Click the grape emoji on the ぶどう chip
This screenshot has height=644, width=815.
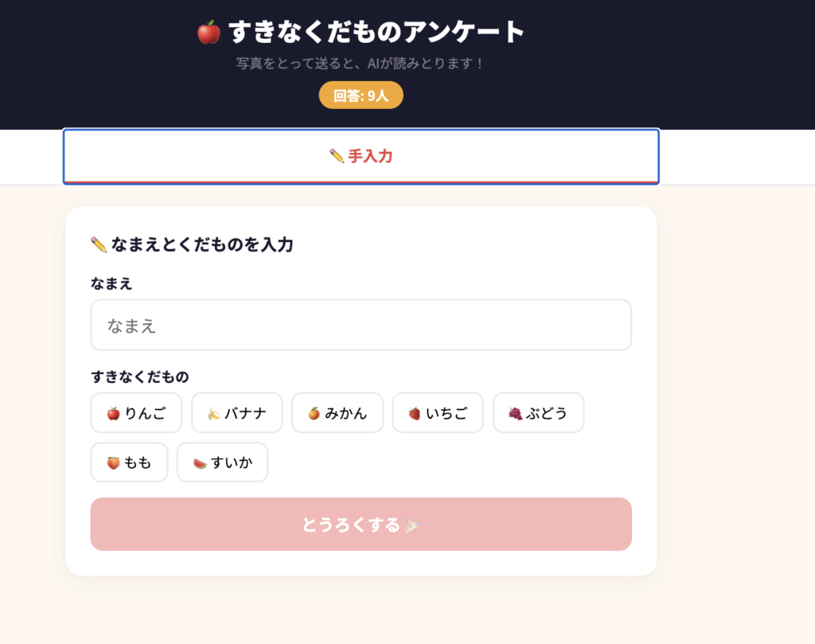point(515,413)
